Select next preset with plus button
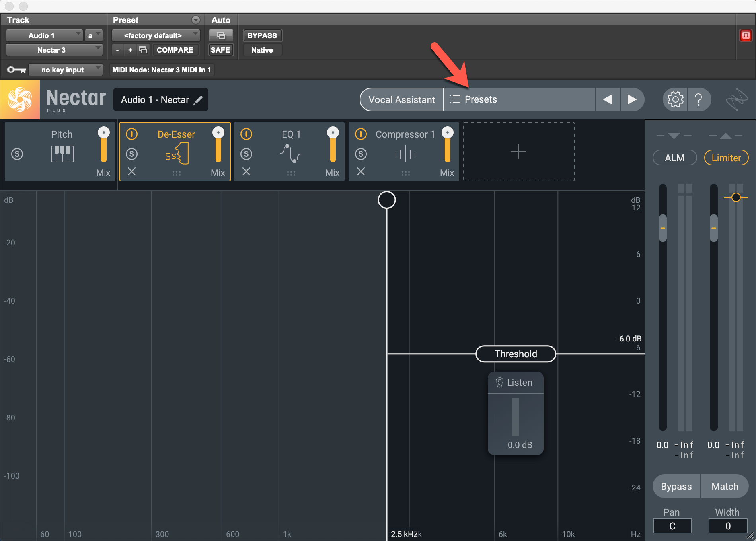 (x=130, y=50)
